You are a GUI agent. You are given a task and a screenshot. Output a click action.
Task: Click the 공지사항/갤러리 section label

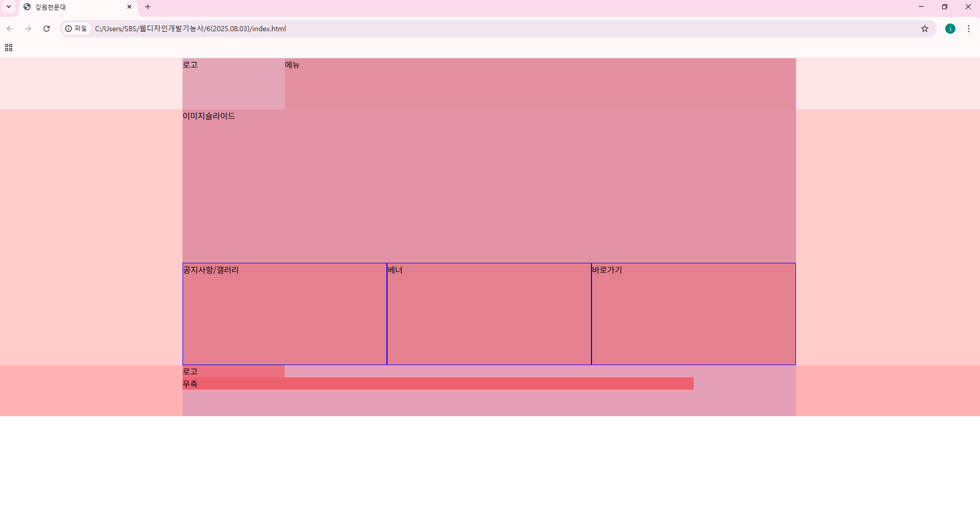click(x=211, y=270)
